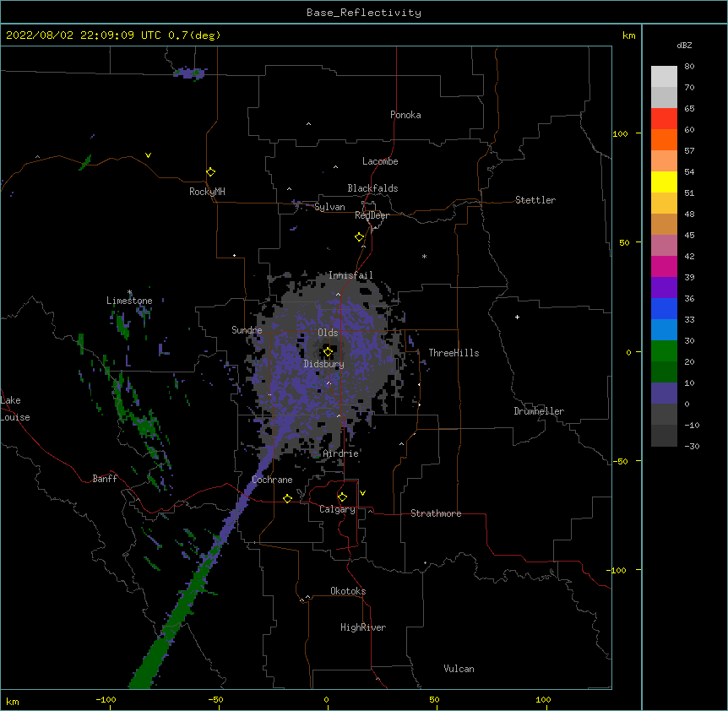Viewport: 728px width, 711px height.
Task: Click the white plus marker west of Stettler region
Action: pyautogui.click(x=517, y=317)
